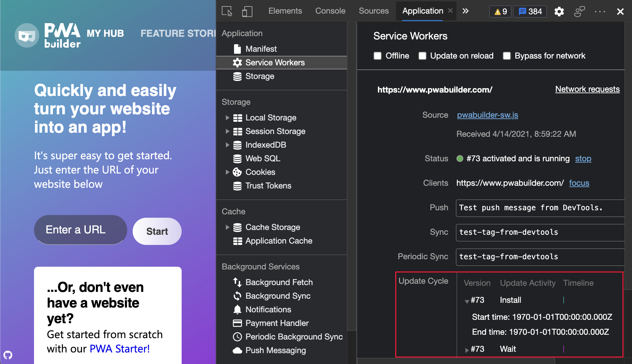
Task: Open DevTools settings gear
Action: tap(559, 11)
